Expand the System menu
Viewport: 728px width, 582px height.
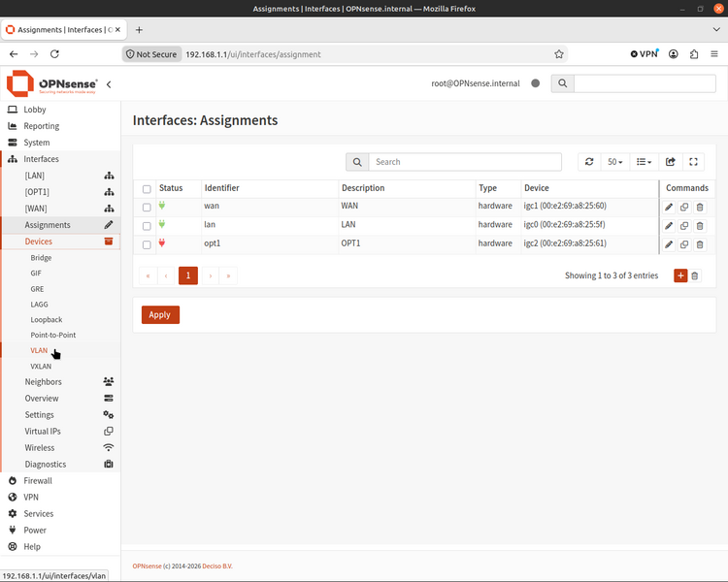[x=60, y=143]
